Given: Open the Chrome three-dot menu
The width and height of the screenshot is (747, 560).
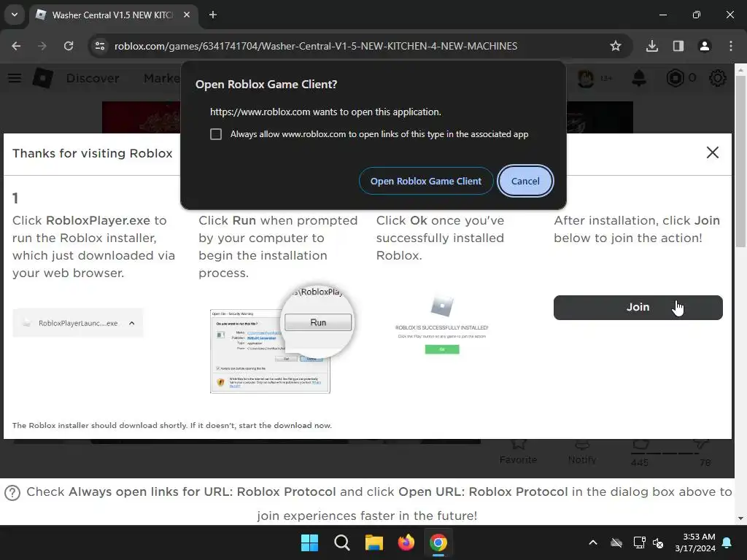Looking at the screenshot, I should point(731,46).
